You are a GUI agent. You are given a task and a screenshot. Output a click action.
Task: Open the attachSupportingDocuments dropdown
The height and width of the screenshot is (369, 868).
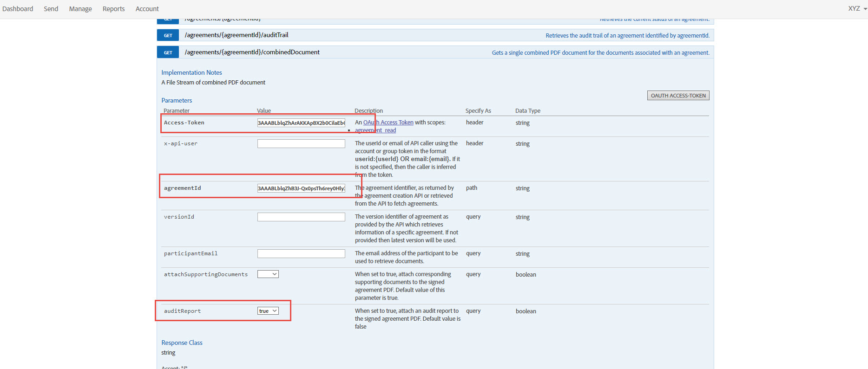[268, 274]
